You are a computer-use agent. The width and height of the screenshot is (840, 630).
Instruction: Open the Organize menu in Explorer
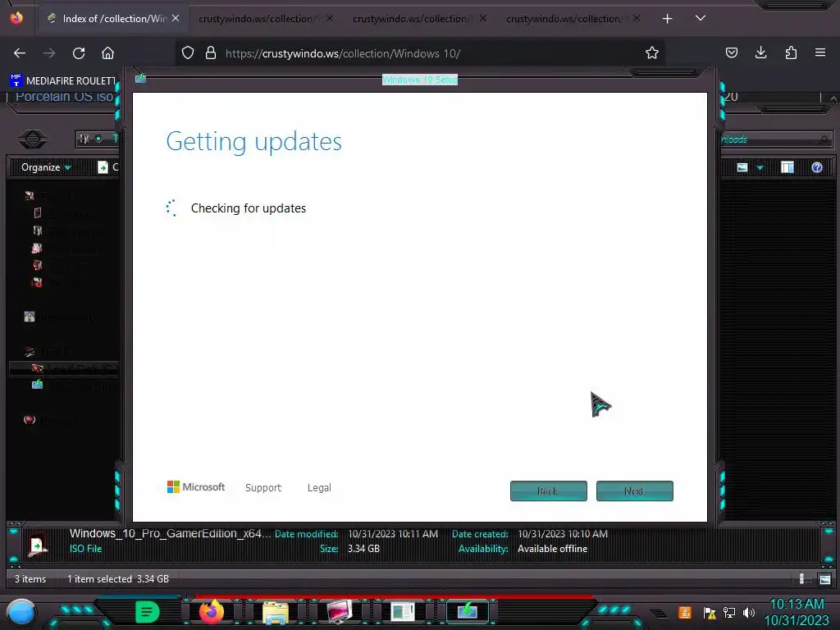(x=46, y=167)
